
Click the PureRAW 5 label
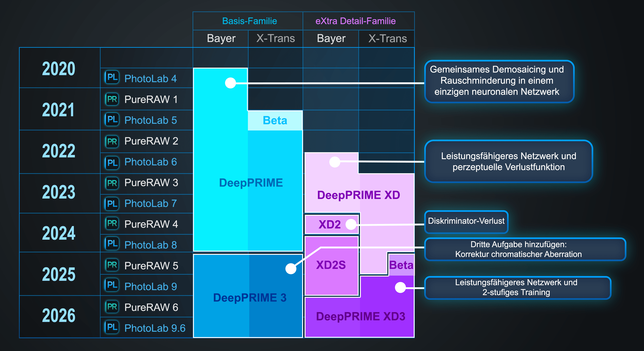[151, 266]
